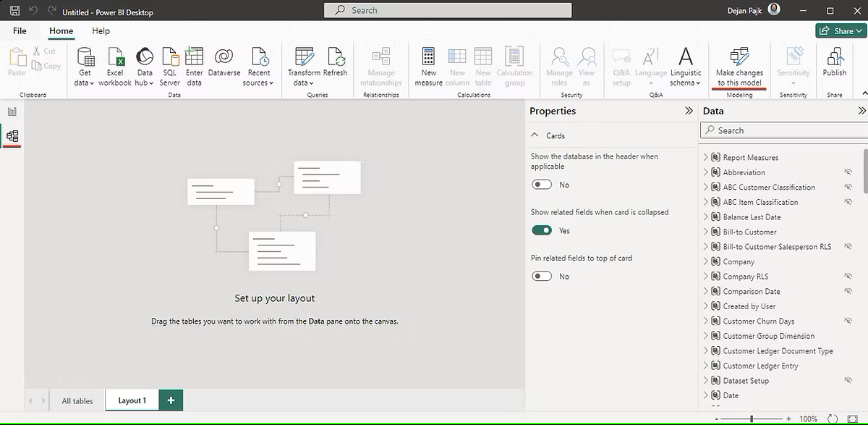Click the Refresh queries icon

335,58
